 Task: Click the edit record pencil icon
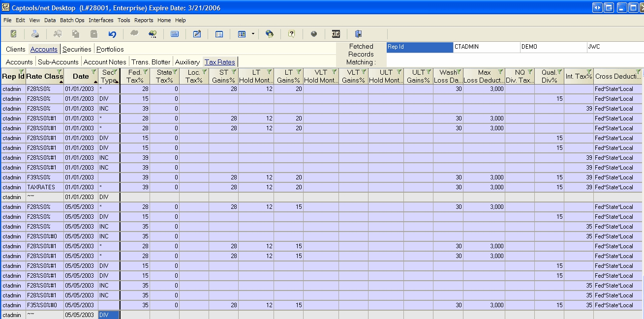tap(197, 34)
